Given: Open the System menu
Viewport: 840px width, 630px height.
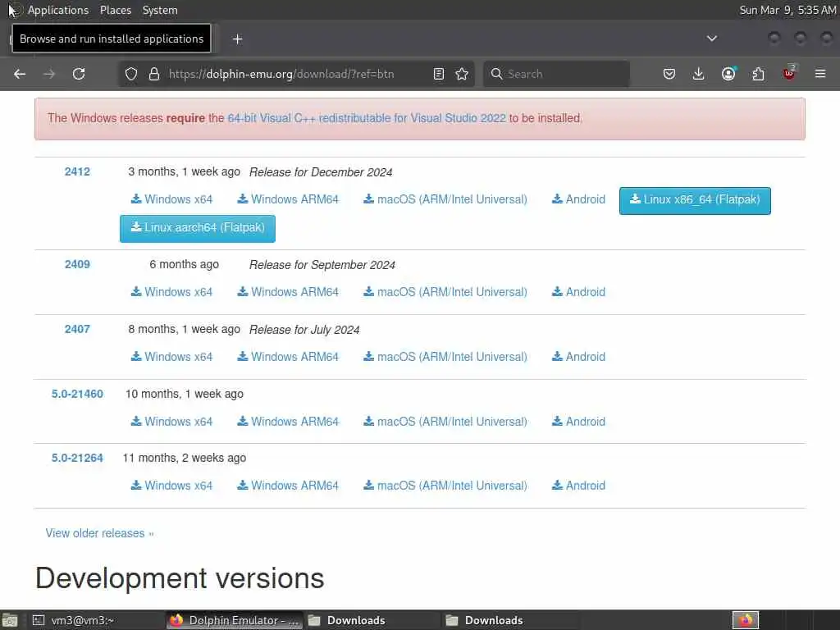Looking at the screenshot, I should (160, 10).
